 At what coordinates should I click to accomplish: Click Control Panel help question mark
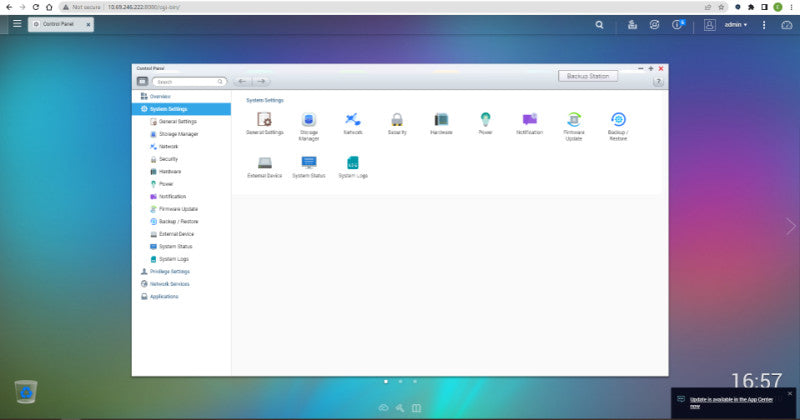click(x=658, y=82)
